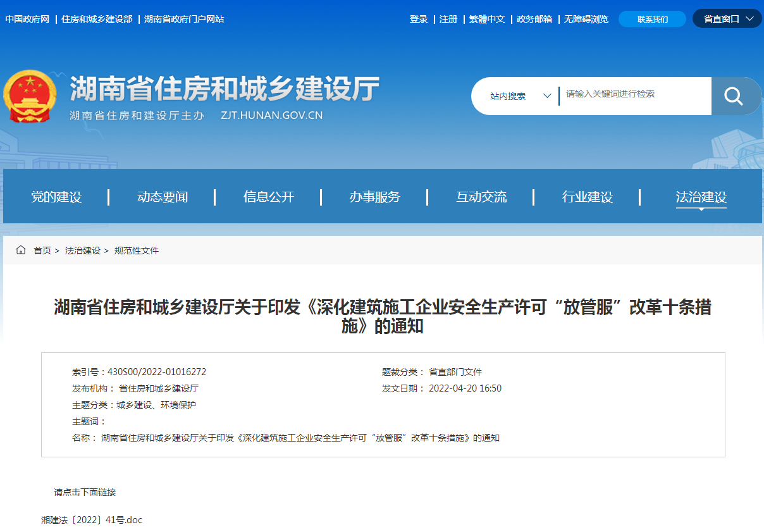
Task: Open the 互动交流 menu
Action: (481, 197)
